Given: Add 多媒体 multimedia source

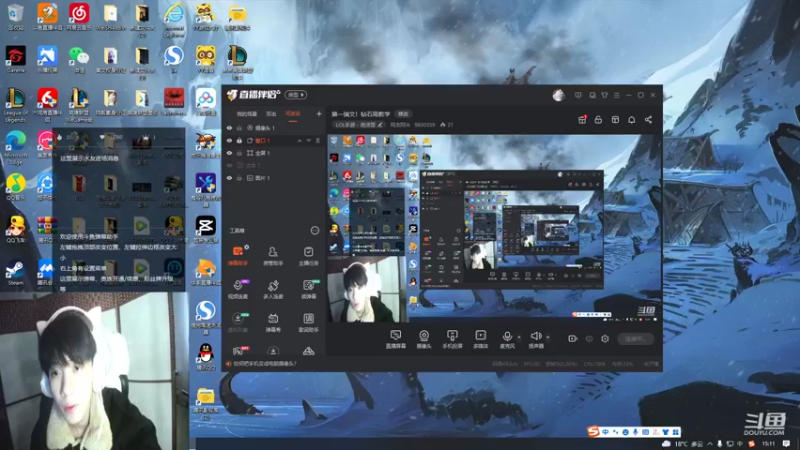Looking at the screenshot, I should 481,339.
